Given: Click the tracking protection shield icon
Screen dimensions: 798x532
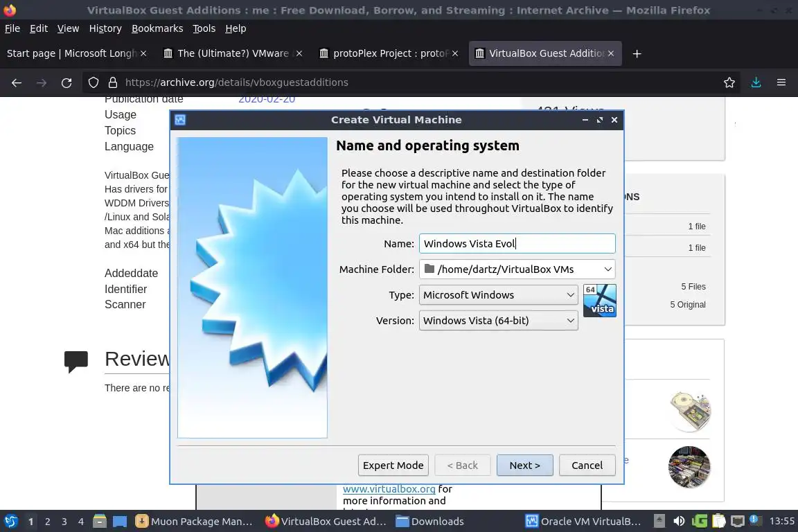Looking at the screenshot, I should point(93,82).
